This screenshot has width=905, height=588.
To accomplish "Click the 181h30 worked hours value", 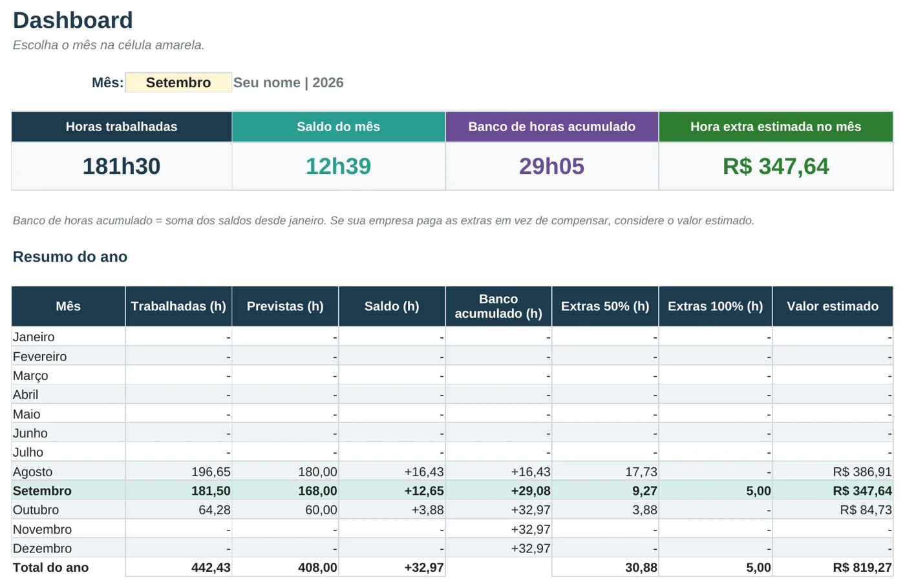I will pos(122,167).
